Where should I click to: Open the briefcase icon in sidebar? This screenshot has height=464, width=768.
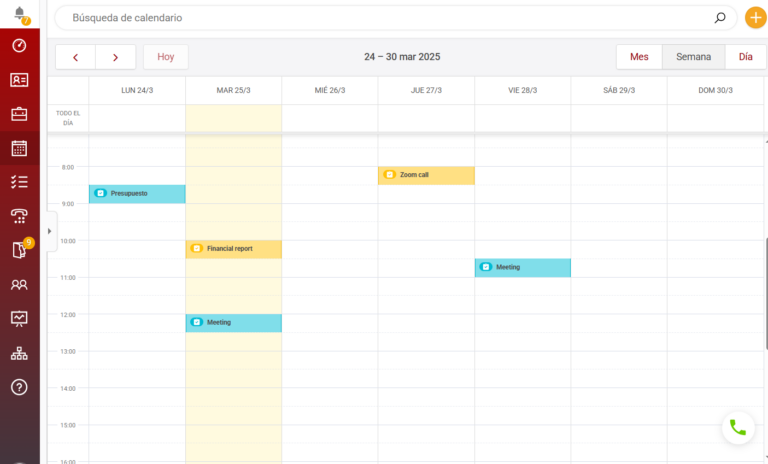19,114
